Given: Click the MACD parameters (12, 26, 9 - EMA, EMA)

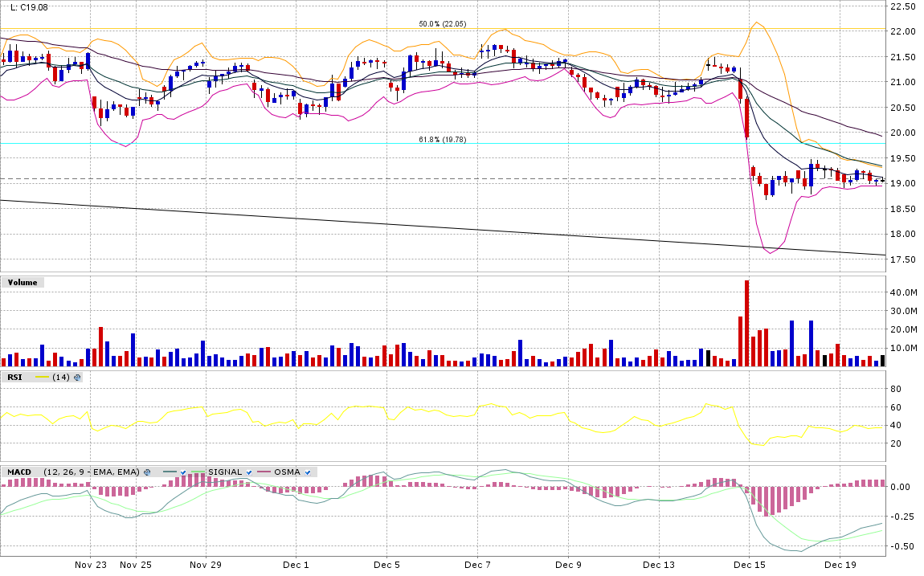Looking at the screenshot, I should [92, 472].
